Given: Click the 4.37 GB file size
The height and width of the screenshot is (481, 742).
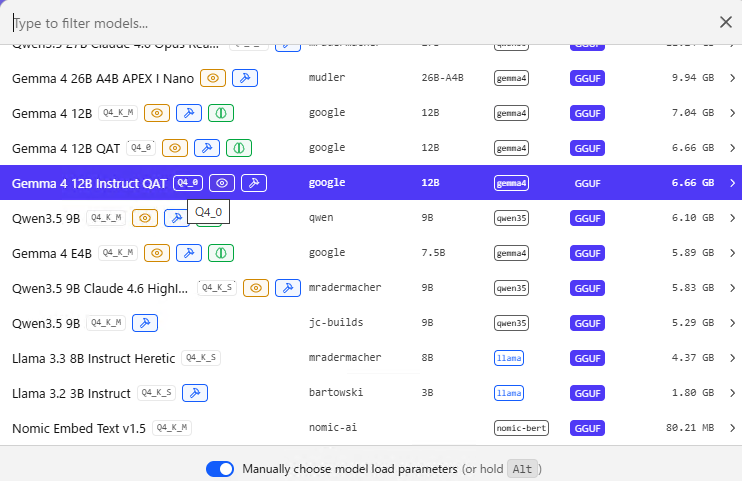Looking at the screenshot, I should (693, 358).
